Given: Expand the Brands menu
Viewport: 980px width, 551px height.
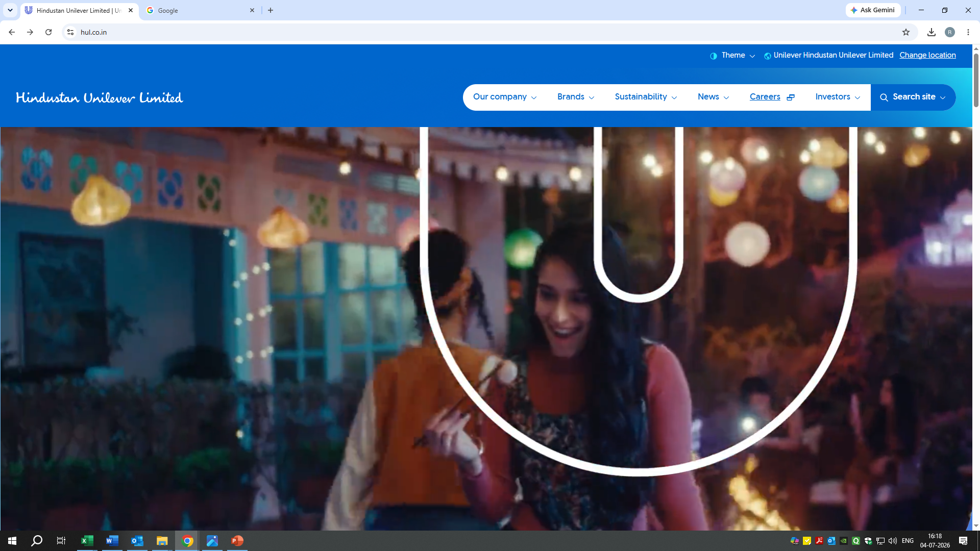Looking at the screenshot, I should (576, 97).
